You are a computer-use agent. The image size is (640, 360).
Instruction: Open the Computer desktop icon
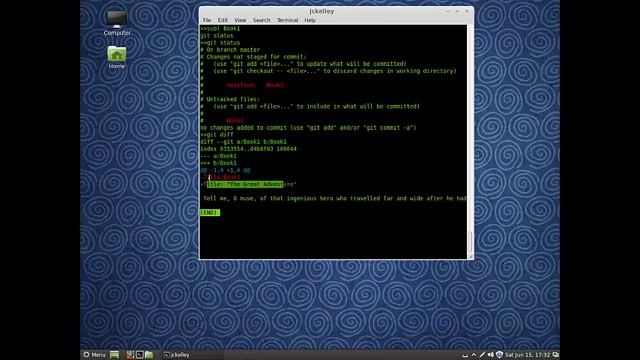coord(117,23)
